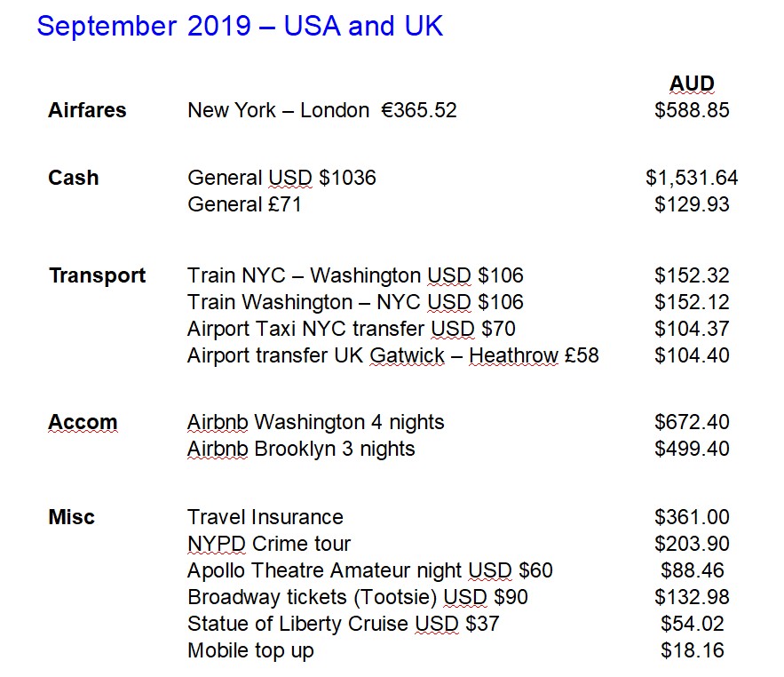This screenshot has width=784, height=677.
Task: Select the General USD $1036 line
Action: (281, 178)
